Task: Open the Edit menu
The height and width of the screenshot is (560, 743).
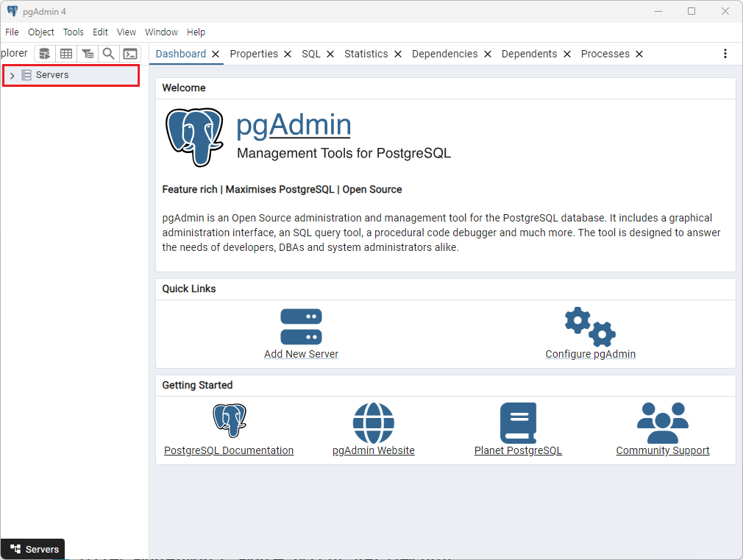Action: 100,32
